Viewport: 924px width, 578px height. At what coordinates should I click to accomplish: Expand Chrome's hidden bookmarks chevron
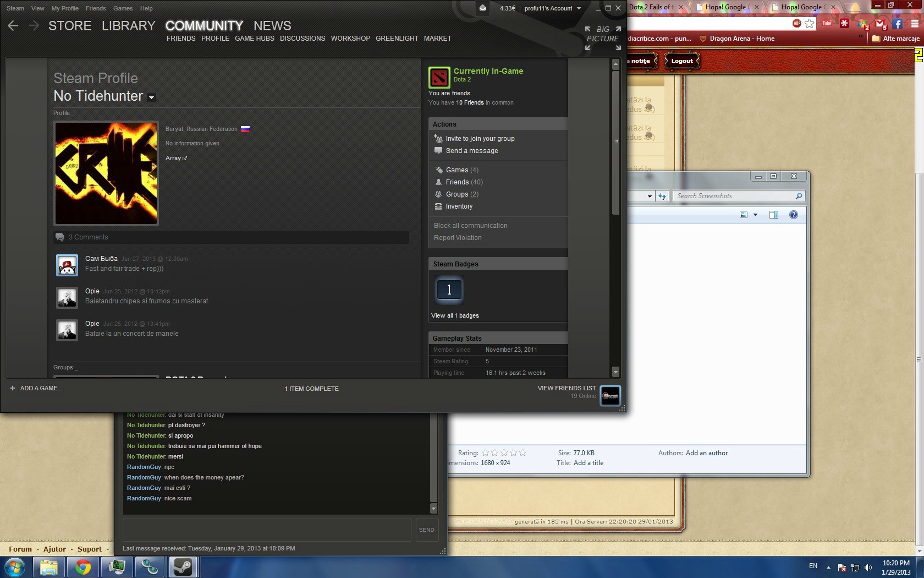pos(861,37)
